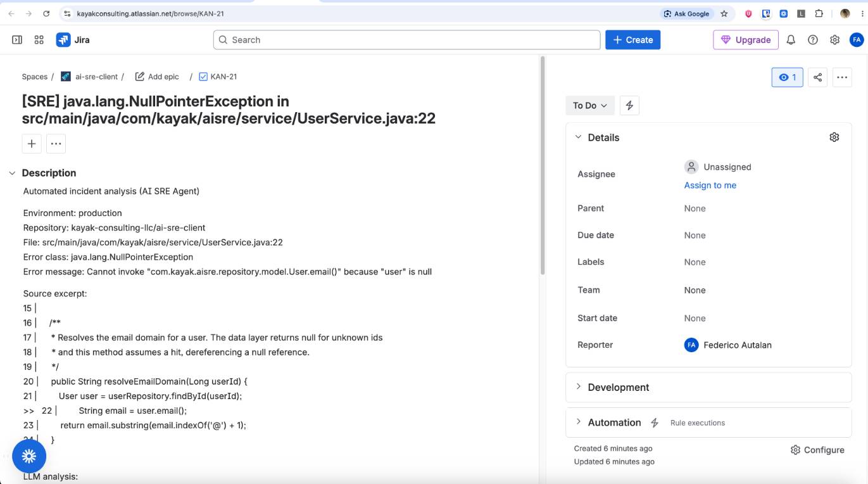
Task: Open the Jira help menu
Action: [x=813, y=40]
